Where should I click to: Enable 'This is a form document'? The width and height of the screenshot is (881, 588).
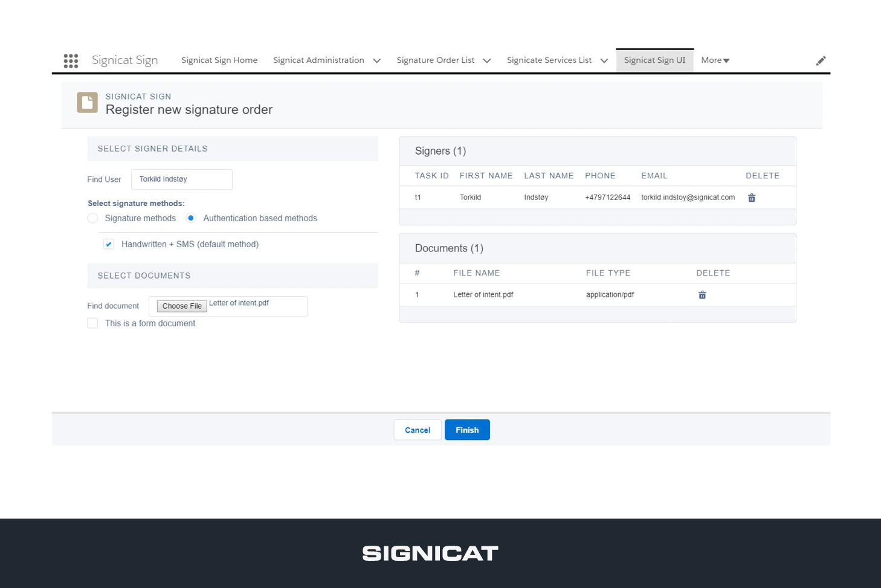(x=92, y=323)
